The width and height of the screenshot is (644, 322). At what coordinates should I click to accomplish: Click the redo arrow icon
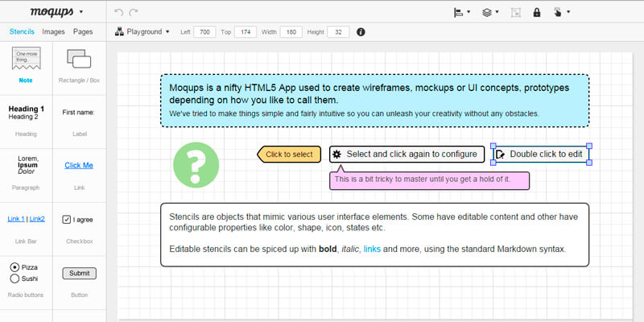(134, 12)
